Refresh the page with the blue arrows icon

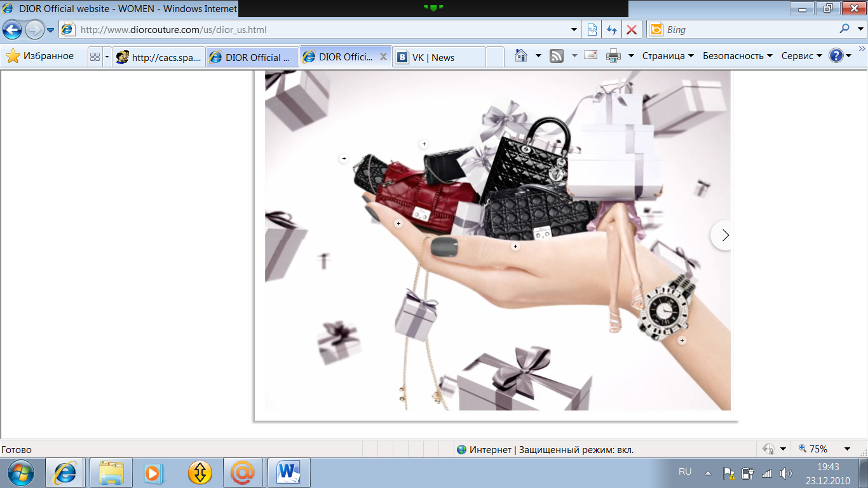tap(612, 29)
